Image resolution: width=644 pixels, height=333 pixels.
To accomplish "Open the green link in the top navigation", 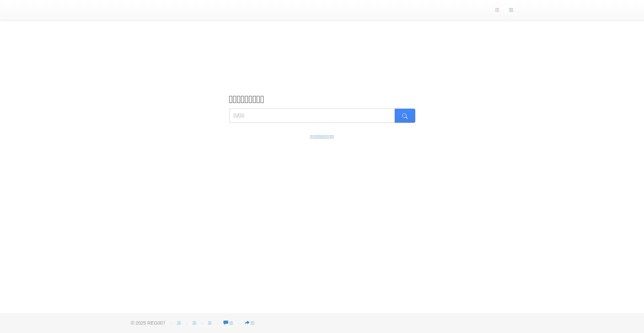I will (x=511, y=10).
